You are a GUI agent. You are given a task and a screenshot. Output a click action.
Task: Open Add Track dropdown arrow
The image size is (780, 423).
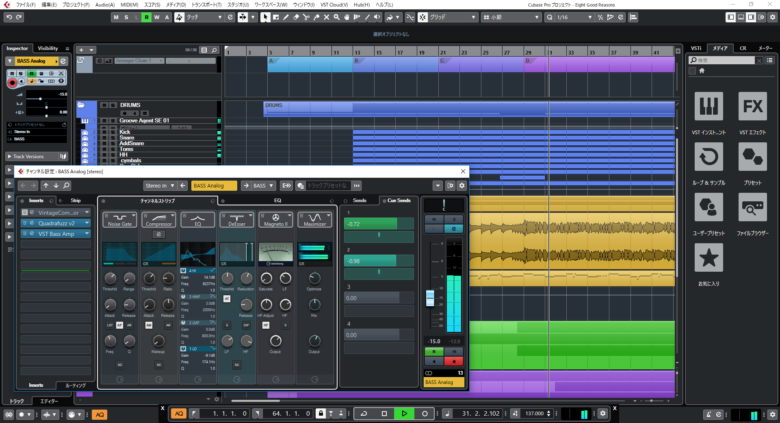tap(91, 50)
